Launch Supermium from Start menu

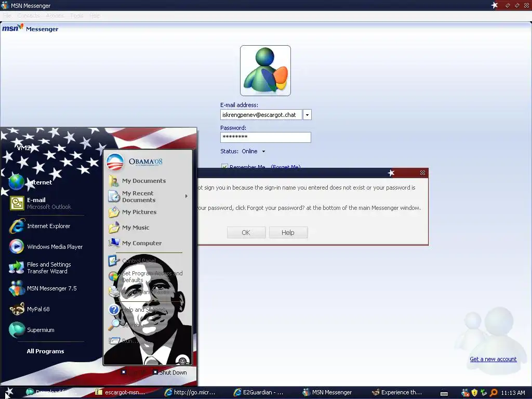tap(32, 330)
